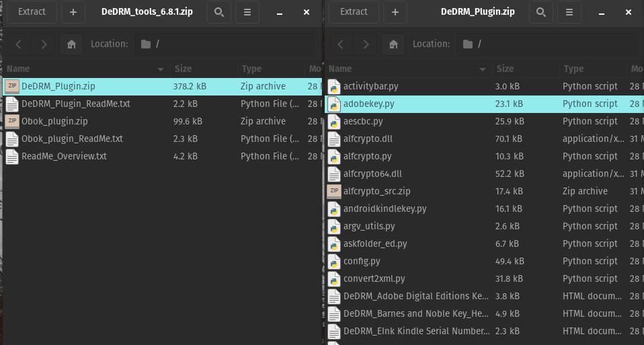Focus Location field in DeDRM_tools_6.8.1.zip window
The image size is (644, 345).
225,44
